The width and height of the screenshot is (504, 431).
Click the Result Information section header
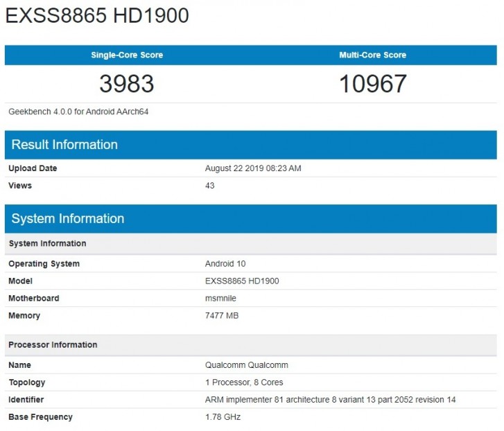pyautogui.click(x=64, y=145)
